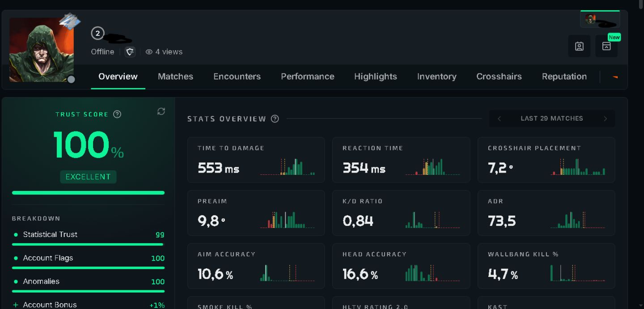Click the Trust Score help question mark
Image resolution: width=644 pixels, height=309 pixels.
117,114
